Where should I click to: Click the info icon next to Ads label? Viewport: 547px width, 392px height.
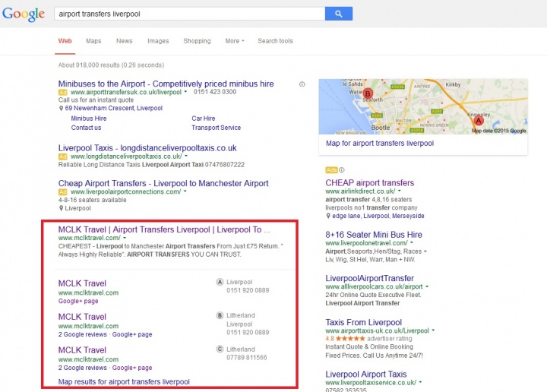click(x=342, y=170)
